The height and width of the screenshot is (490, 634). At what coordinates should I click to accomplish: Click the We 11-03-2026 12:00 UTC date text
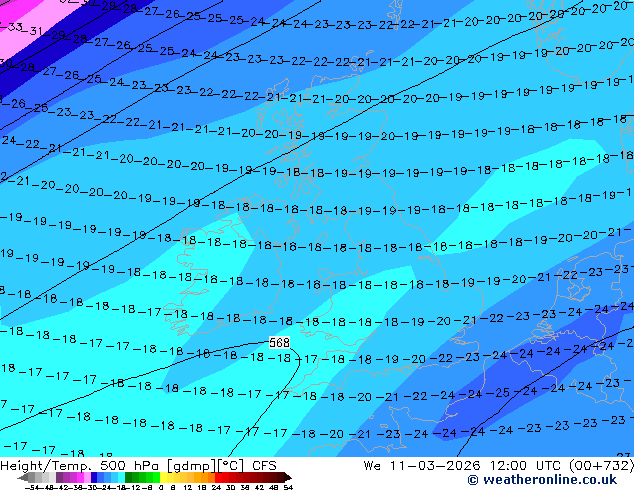click(x=464, y=466)
